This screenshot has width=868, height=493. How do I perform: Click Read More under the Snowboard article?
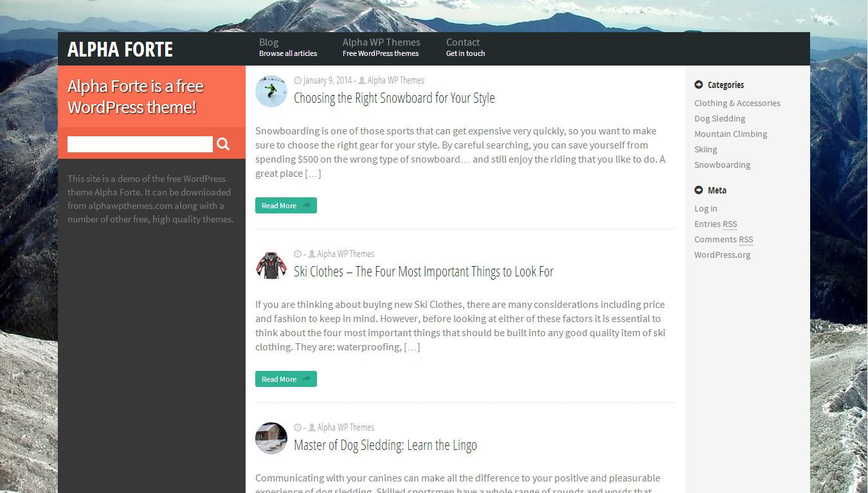pos(286,206)
